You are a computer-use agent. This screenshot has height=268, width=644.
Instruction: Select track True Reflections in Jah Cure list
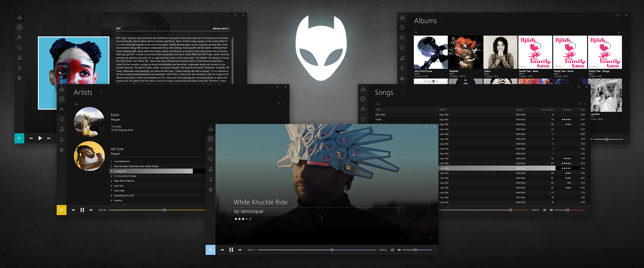point(122,161)
